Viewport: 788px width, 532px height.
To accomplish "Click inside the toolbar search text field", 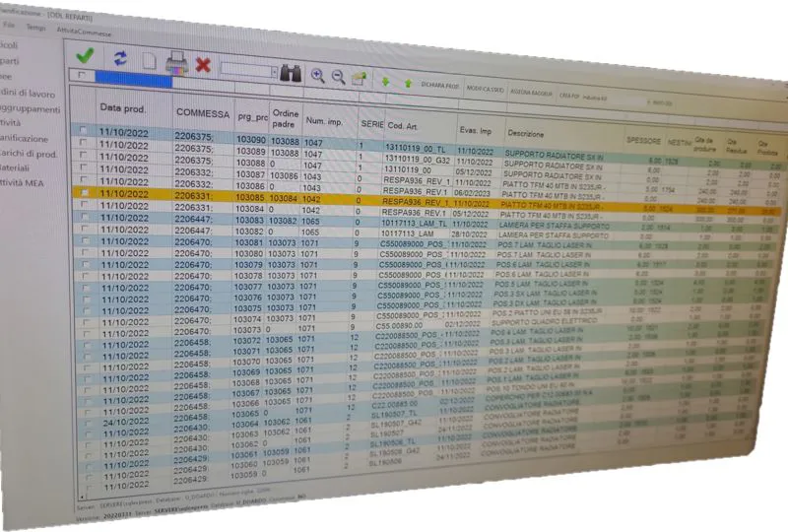I will click(246, 71).
